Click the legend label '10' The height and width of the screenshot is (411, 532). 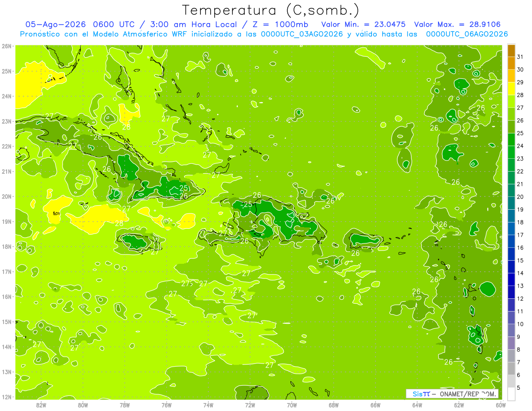click(x=520, y=324)
